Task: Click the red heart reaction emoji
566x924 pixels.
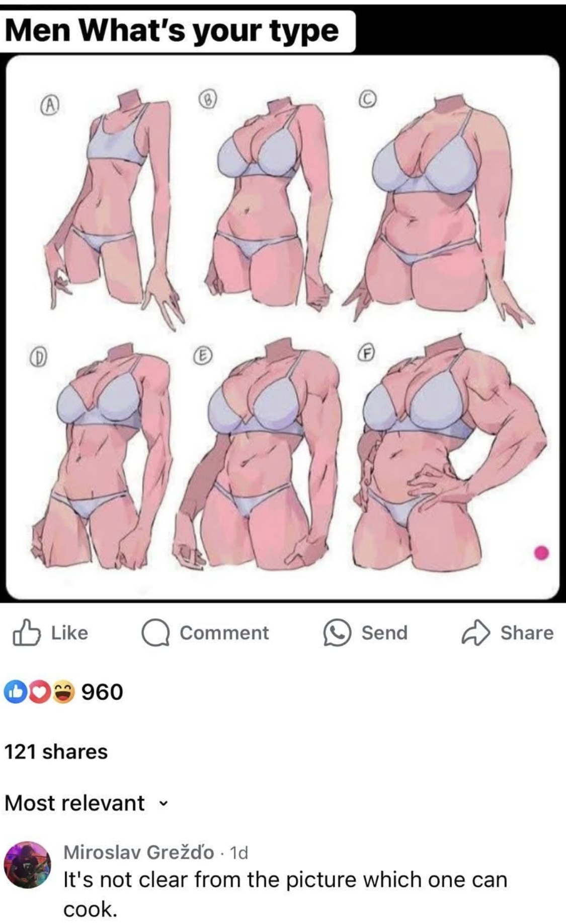Action: 38,692
